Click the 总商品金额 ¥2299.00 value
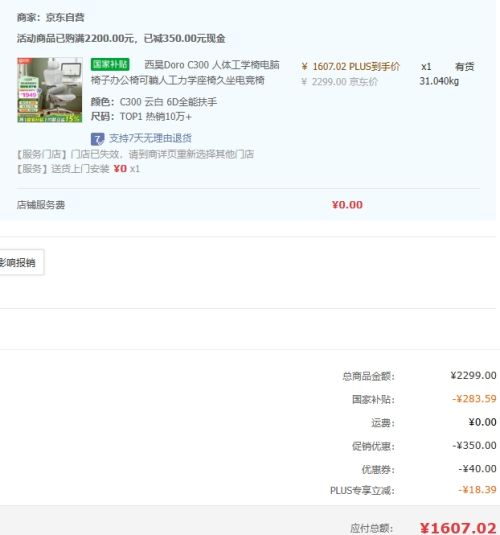The height and width of the screenshot is (535, 500). click(x=473, y=376)
